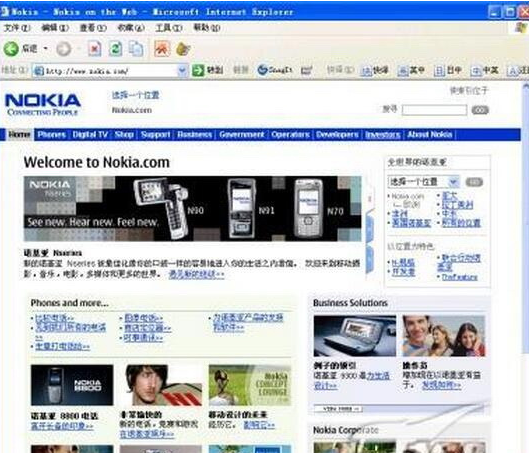The height and width of the screenshot is (453, 529).
Task: Open the File menu (文件)
Action: (x=17, y=28)
